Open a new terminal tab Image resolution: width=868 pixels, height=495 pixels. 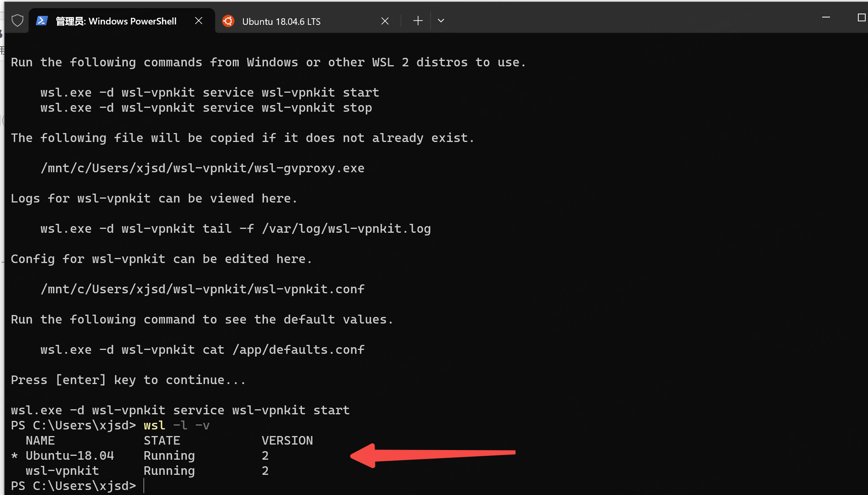click(x=418, y=21)
